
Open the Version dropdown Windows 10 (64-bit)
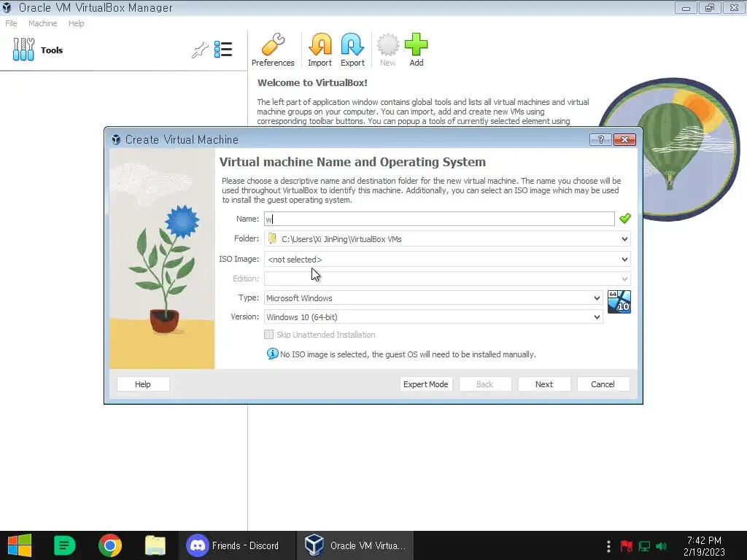tap(433, 316)
